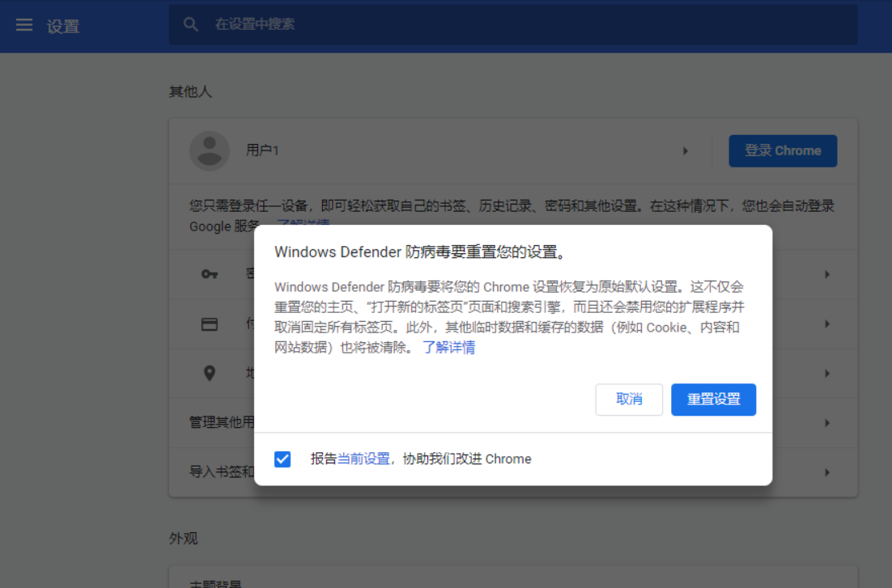This screenshot has width=892, height=588.
Task: Expand the passwords row chevron
Action: 827,274
